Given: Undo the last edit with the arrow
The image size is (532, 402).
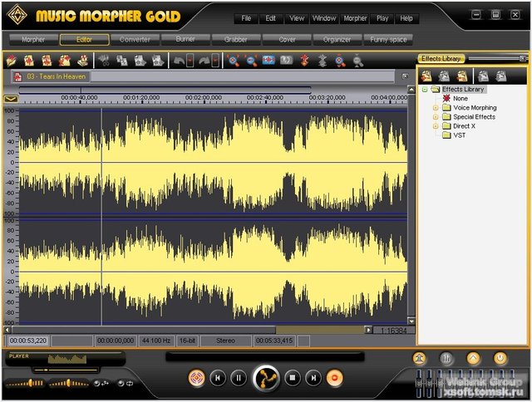Looking at the screenshot, I should [179, 61].
